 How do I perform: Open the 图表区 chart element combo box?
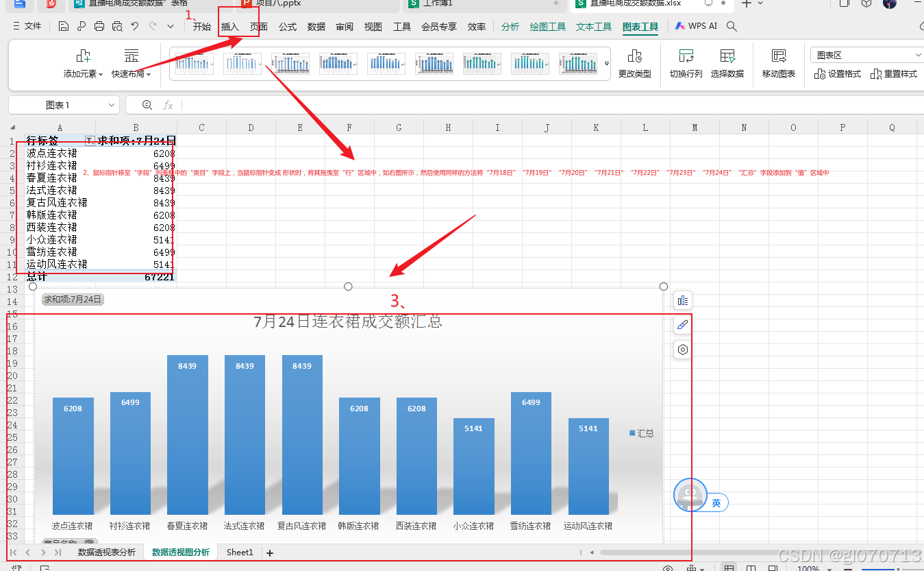coord(867,56)
